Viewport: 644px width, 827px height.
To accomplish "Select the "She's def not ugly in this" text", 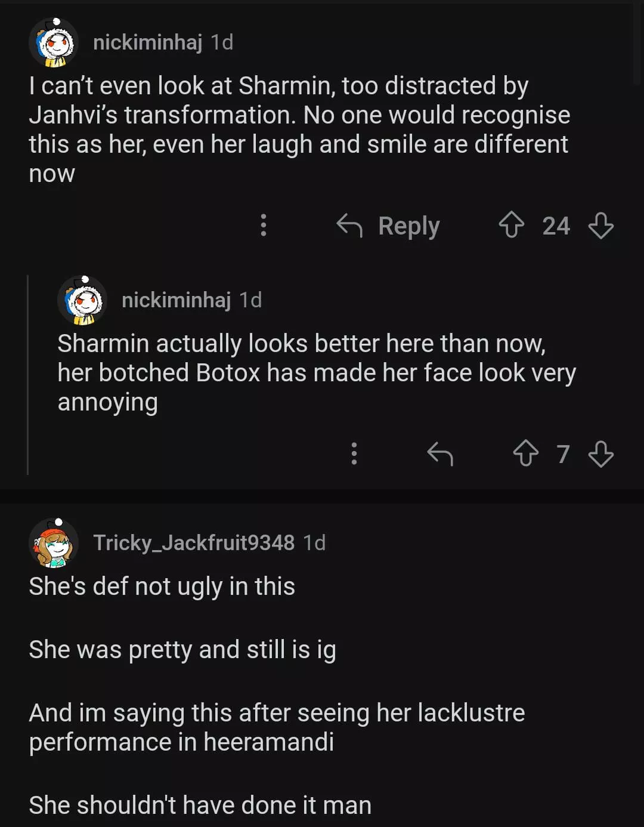I will pyautogui.click(x=162, y=587).
